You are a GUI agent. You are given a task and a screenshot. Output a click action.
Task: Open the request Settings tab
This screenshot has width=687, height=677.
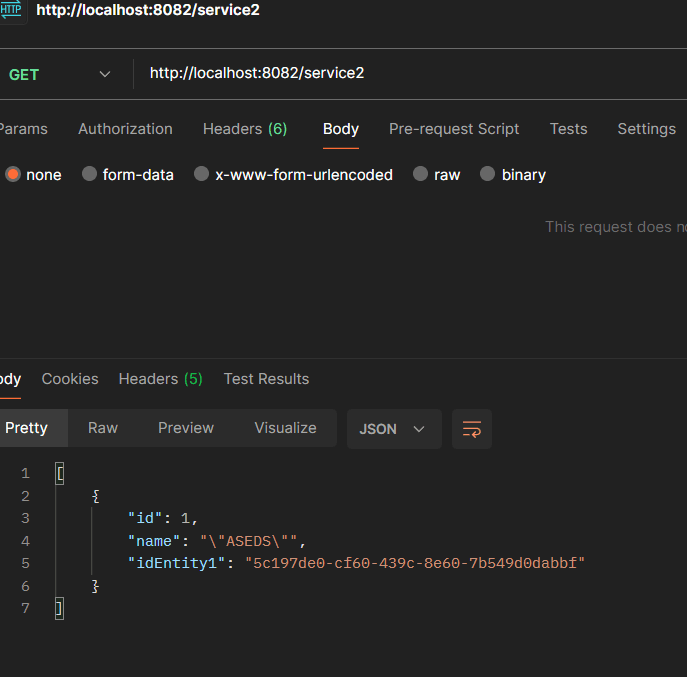(646, 129)
